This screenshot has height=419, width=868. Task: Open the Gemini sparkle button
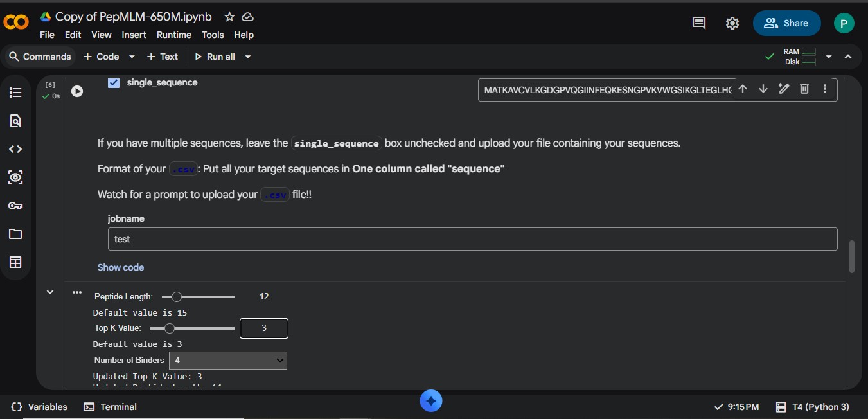point(431,401)
